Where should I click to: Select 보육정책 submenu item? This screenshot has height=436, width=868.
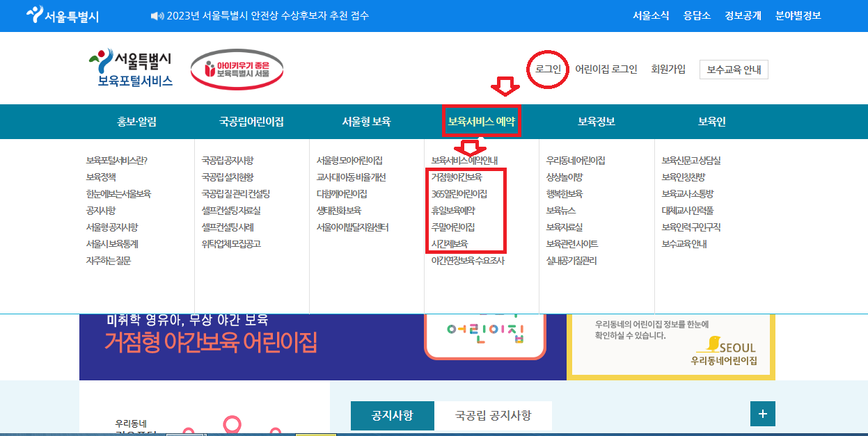[x=101, y=177]
